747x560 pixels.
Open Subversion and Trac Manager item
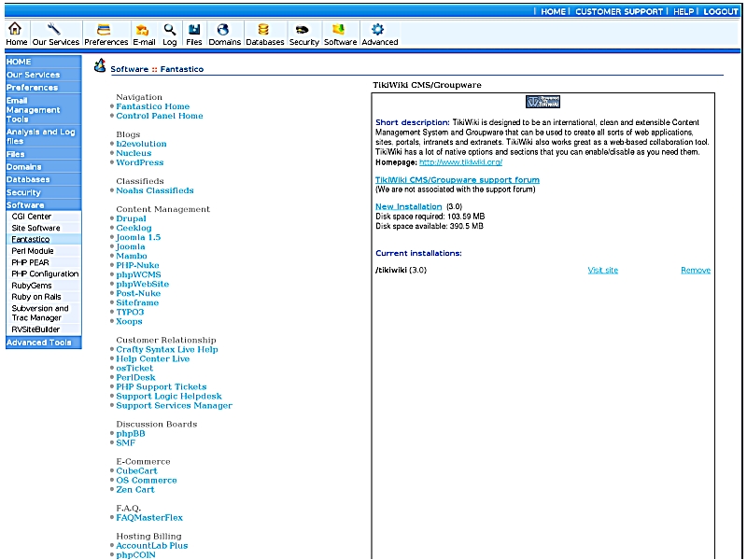pyautogui.click(x=40, y=313)
